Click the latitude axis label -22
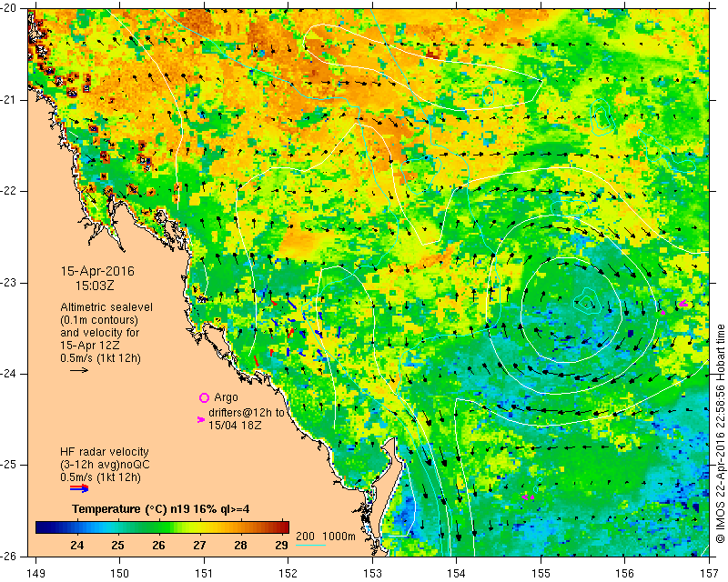The width and height of the screenshot is (728, 582). tap(9, 191)
